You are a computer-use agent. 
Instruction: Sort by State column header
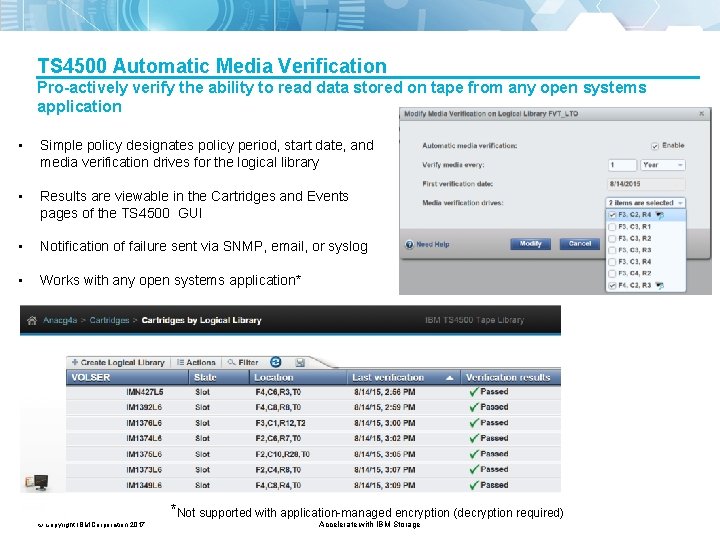pyautogui.click(x=219, y=377)
